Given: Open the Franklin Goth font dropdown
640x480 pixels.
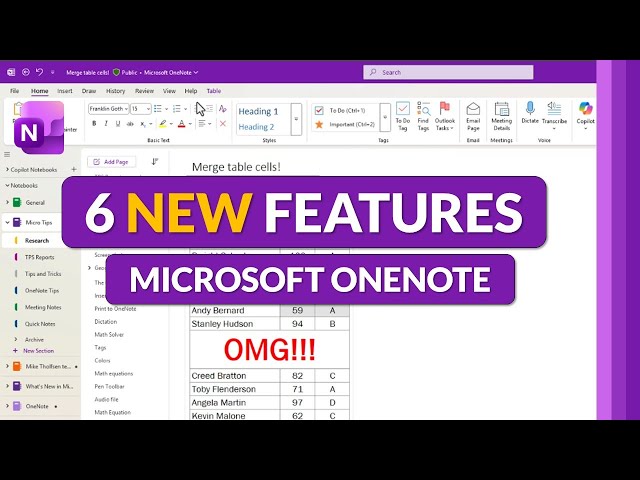Looking at the screenshot, I should (x=126, y=109).
